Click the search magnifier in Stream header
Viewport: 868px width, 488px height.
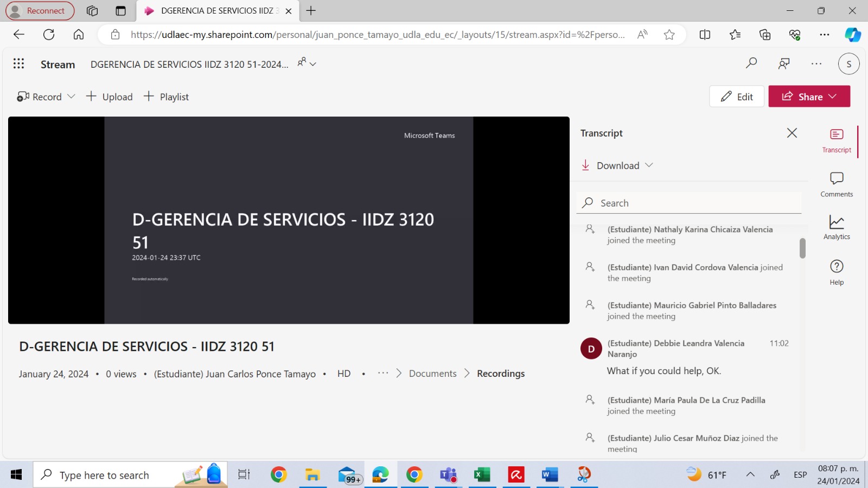point(751,63)
